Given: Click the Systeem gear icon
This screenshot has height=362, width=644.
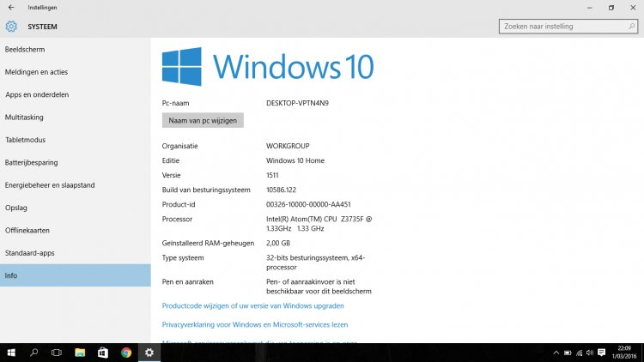Looking at the screenshot, I should (11, 27).
